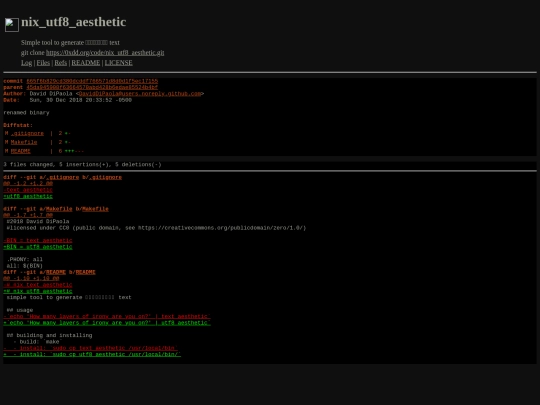Click removed line '-text_aesthetic'
Screen dimensions: 540x405
[x=28, y=190]
